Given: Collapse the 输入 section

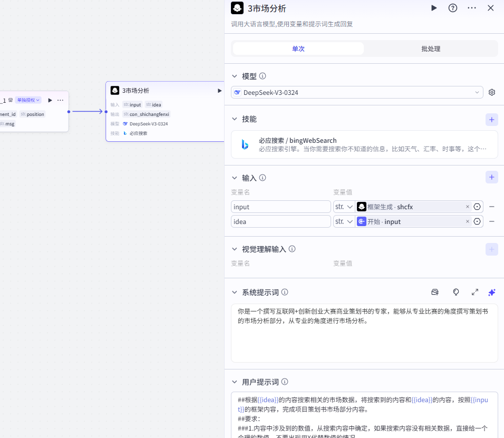Looking at the screenshot, I should [235, 178].
